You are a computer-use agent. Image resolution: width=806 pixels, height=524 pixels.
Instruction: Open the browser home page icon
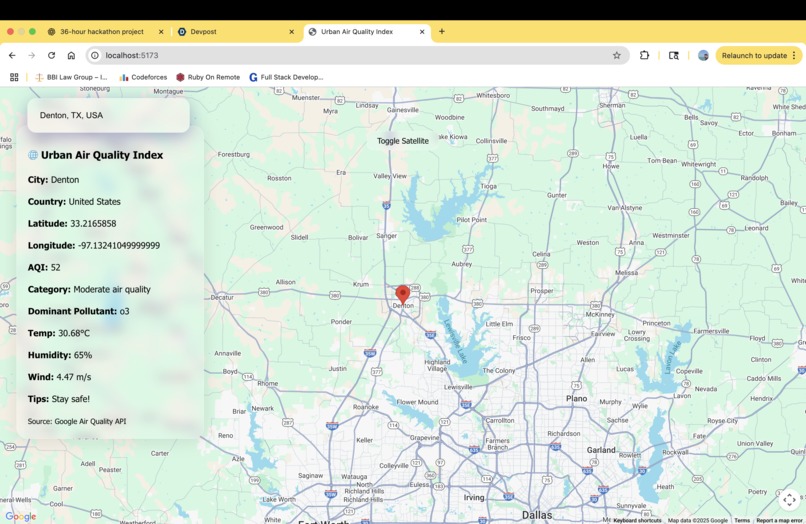point(71,56)
